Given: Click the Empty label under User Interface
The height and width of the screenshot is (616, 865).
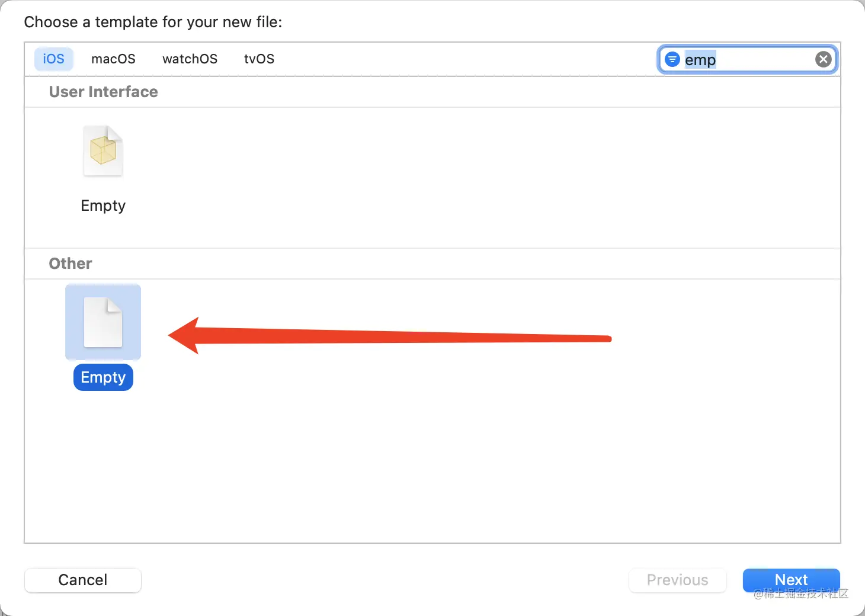Looking at the screenshot, I should (103, 206).
